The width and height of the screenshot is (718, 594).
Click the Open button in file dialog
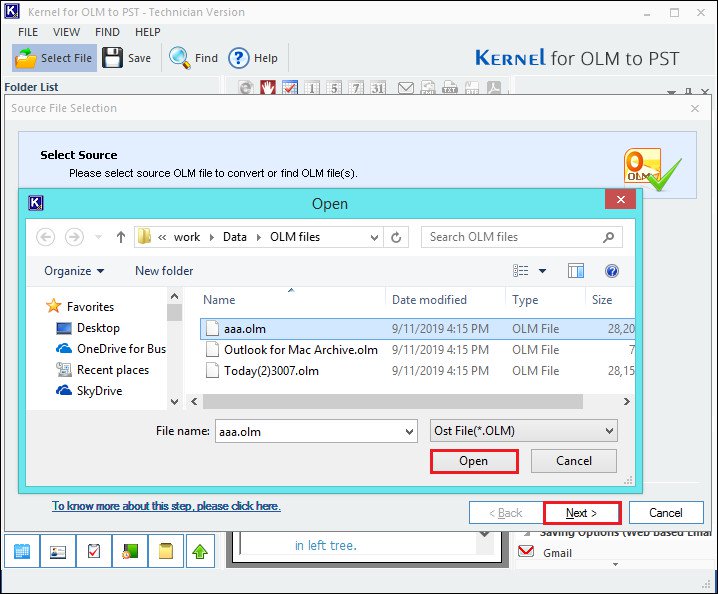point(474,461)
